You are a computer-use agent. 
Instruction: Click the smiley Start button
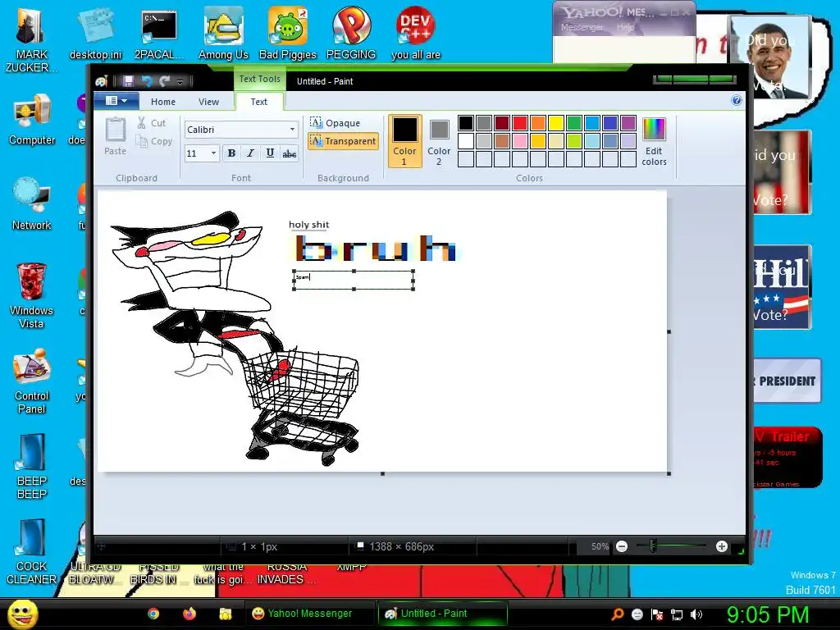tap(22, 614)
